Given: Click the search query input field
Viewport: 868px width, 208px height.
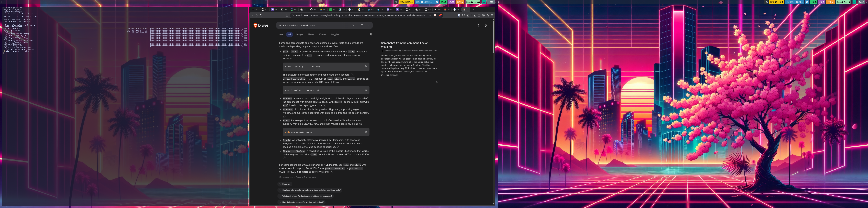Looking at the screenshot, I should [x=313, y=26].
